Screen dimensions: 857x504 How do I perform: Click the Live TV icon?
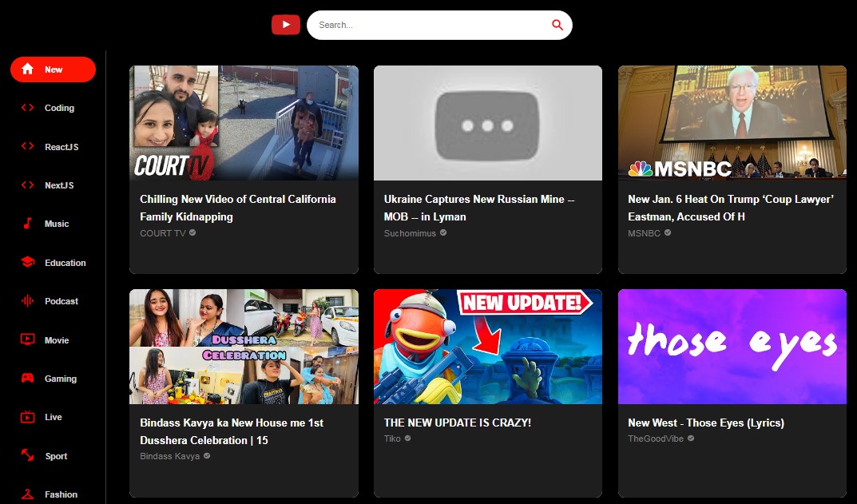(x=27, y=417)
